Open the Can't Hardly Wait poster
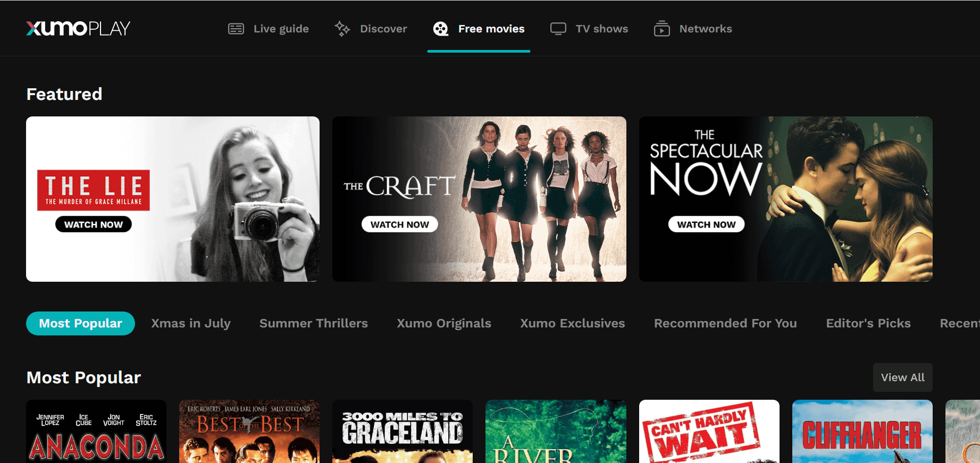Viewport: 980px width, 463px height. tap(709, 431)
